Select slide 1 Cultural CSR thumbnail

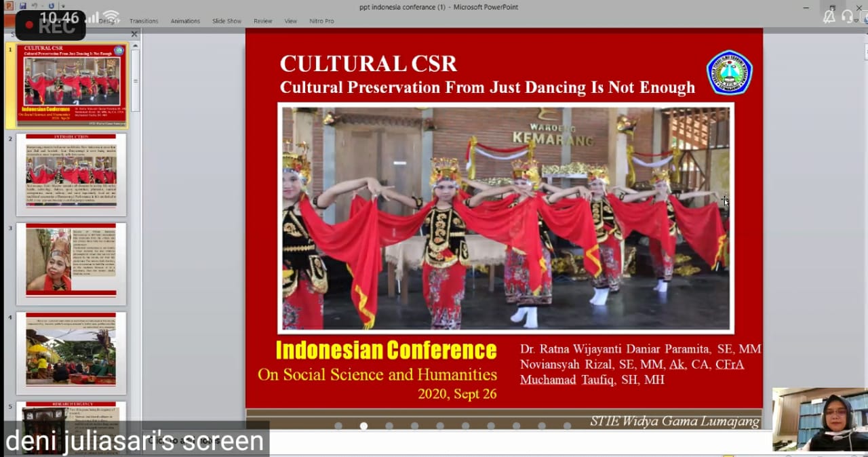point(72,85)
